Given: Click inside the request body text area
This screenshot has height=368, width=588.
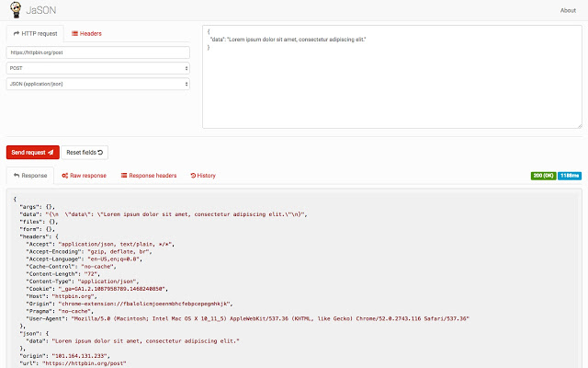Looking at the screenshot, I should (392, 77).
